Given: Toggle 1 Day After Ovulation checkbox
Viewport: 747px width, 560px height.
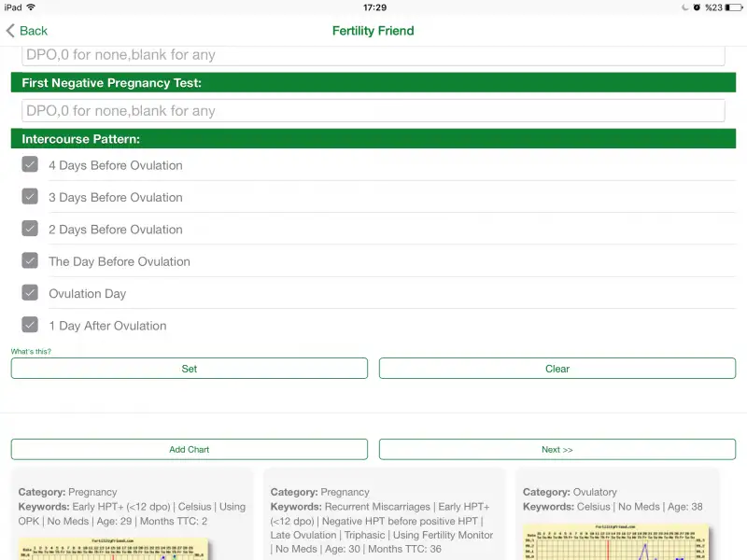Looking at the screenshot, I should click(30, 325).
